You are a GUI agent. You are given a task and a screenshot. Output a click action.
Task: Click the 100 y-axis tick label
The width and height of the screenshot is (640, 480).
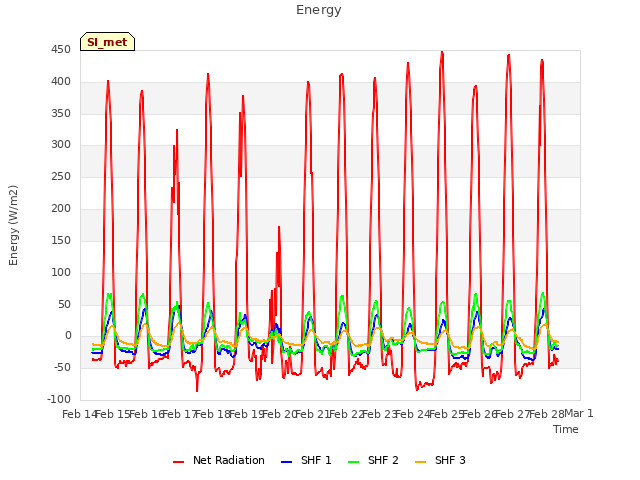pyautogui.click(x=61, y=272)
